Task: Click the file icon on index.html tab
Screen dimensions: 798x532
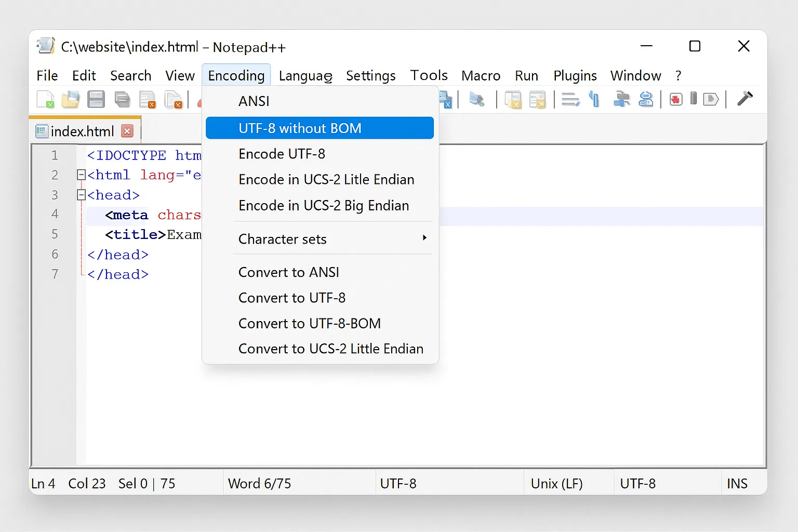Action: click(x=42, y=131)
